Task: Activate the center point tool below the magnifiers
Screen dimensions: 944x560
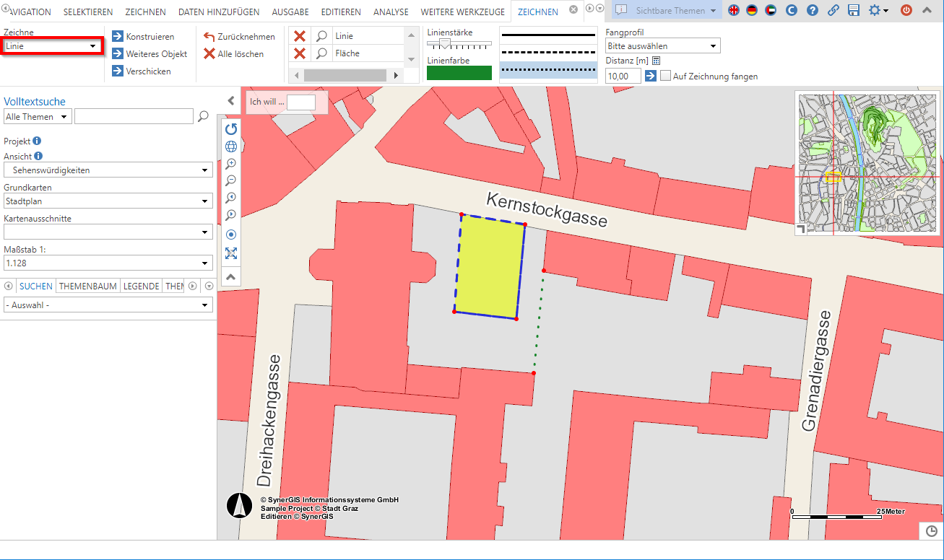Action: point(230,234)
